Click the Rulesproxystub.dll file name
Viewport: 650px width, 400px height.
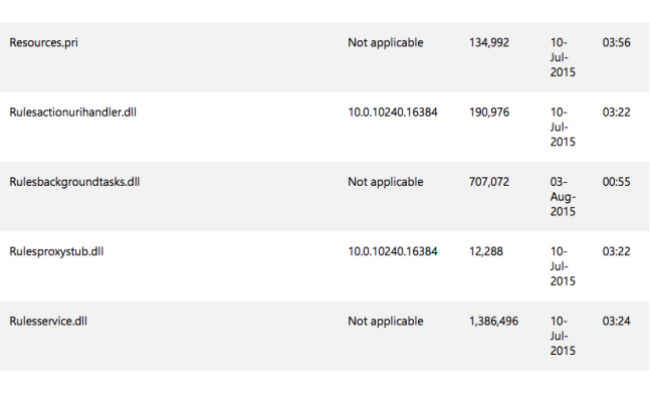(56, 252)
